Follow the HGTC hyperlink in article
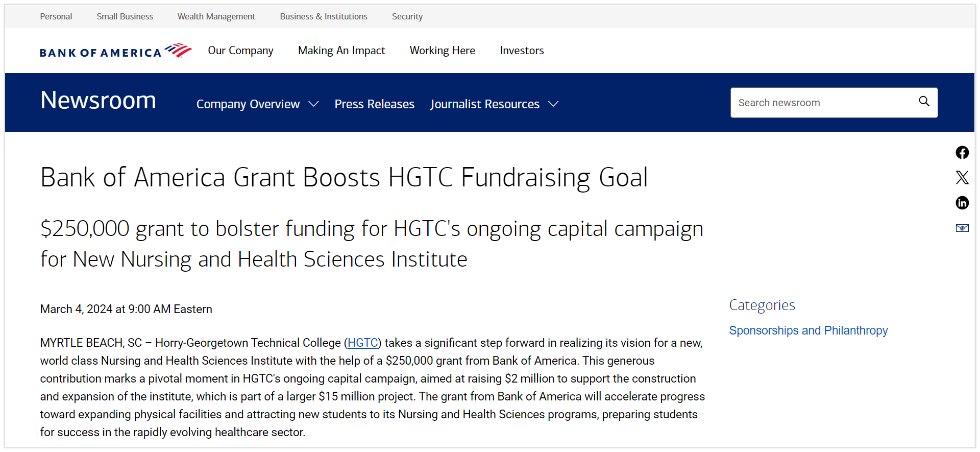Viewport: 980px width, 452px height. 363,343
